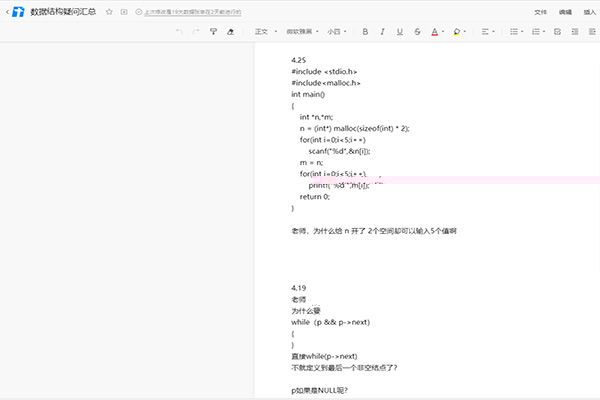Click the Tencent Docs logo icon
This screenshot has width=600, height=400.
[17, 12]
